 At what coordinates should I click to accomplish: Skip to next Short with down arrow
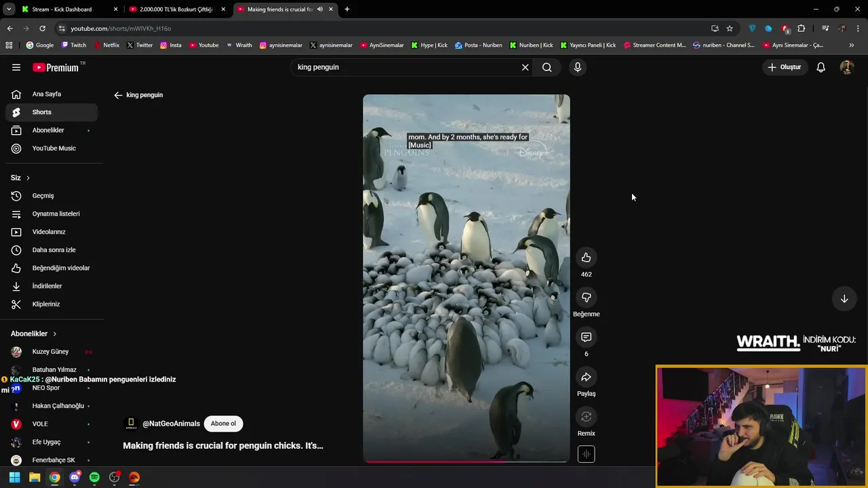pyautogui.click(x=844, y=299)
